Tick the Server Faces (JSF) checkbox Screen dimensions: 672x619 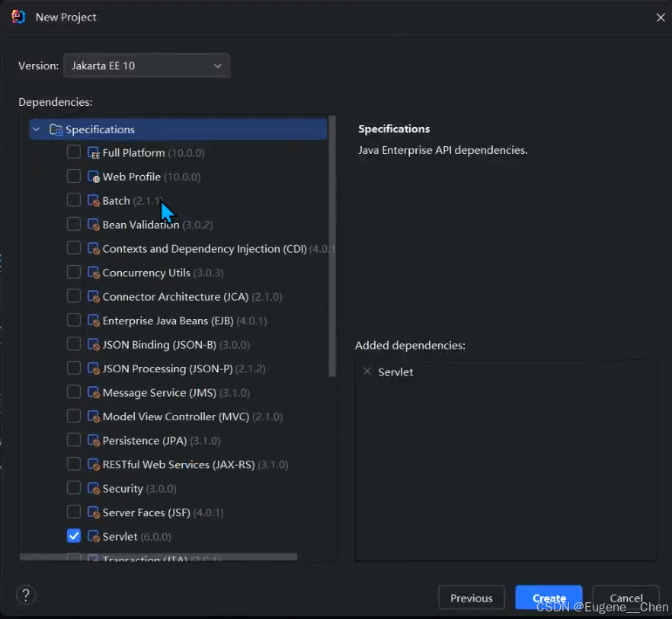(74, 512)
